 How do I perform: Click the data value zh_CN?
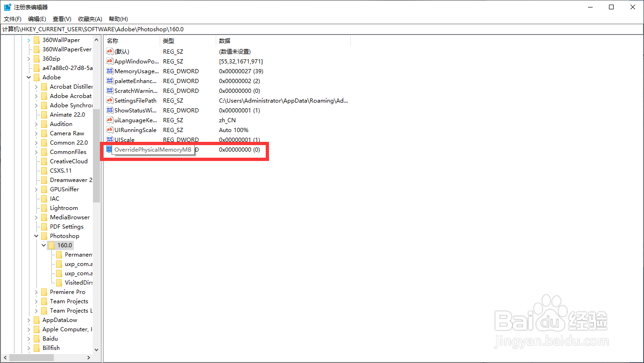pyautogui.click(x=227, y=120)
